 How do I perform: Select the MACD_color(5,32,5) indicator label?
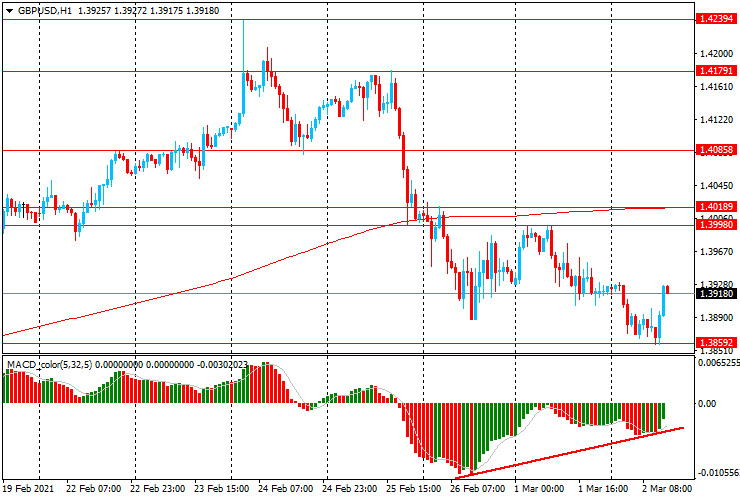point(50,364)
